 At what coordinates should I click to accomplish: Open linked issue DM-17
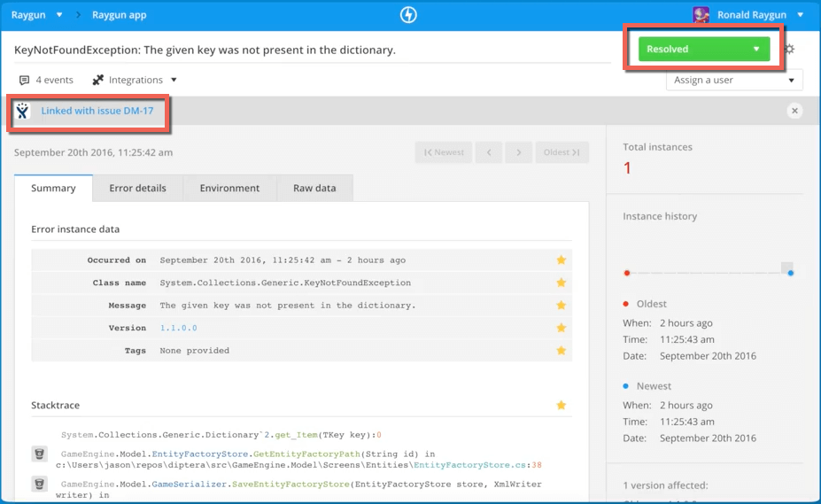pyautogui.click(x=97, y=111)
